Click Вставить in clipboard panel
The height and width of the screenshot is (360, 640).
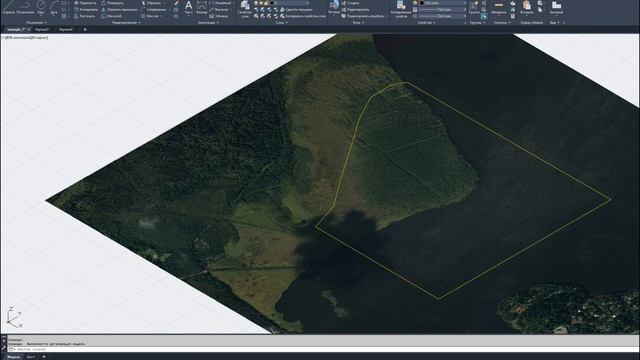527,7
